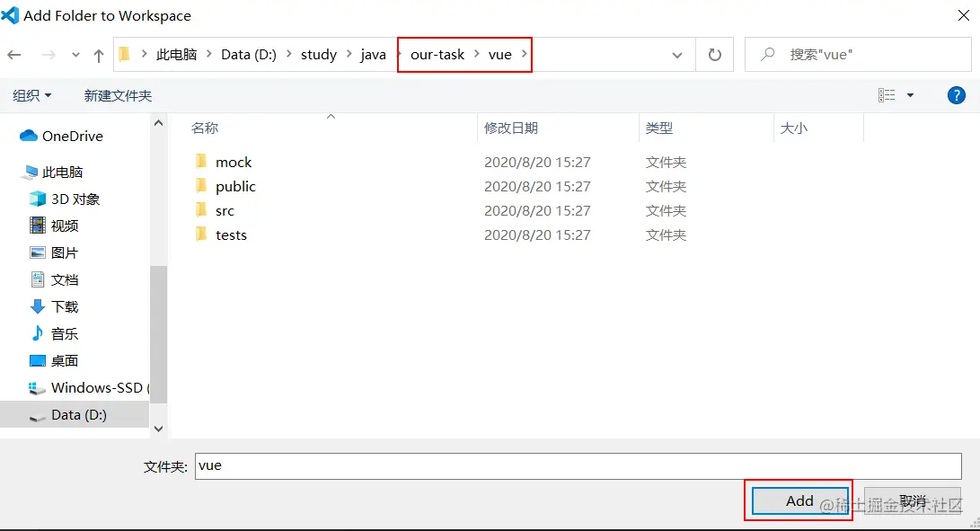Viewport: 980px width, 531px height.
Task: Open the 组织 (Organize) dropdown menu
Action: click(31, 94)
